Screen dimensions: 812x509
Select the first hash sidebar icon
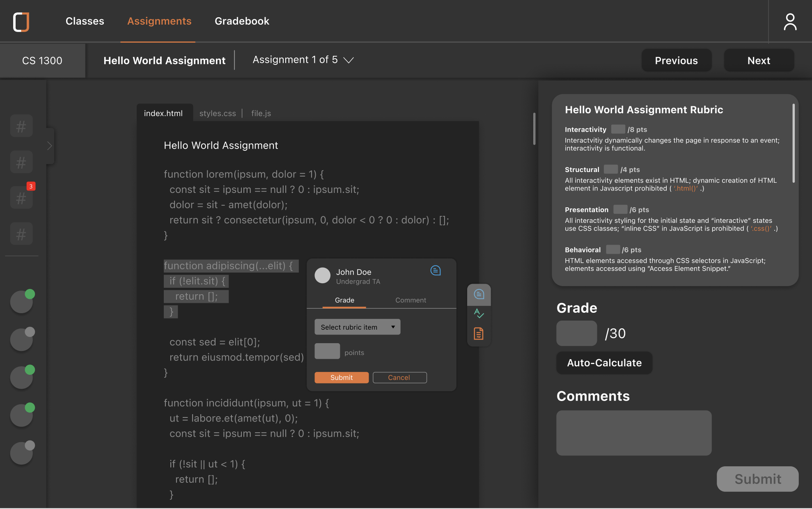coord(21,126)
